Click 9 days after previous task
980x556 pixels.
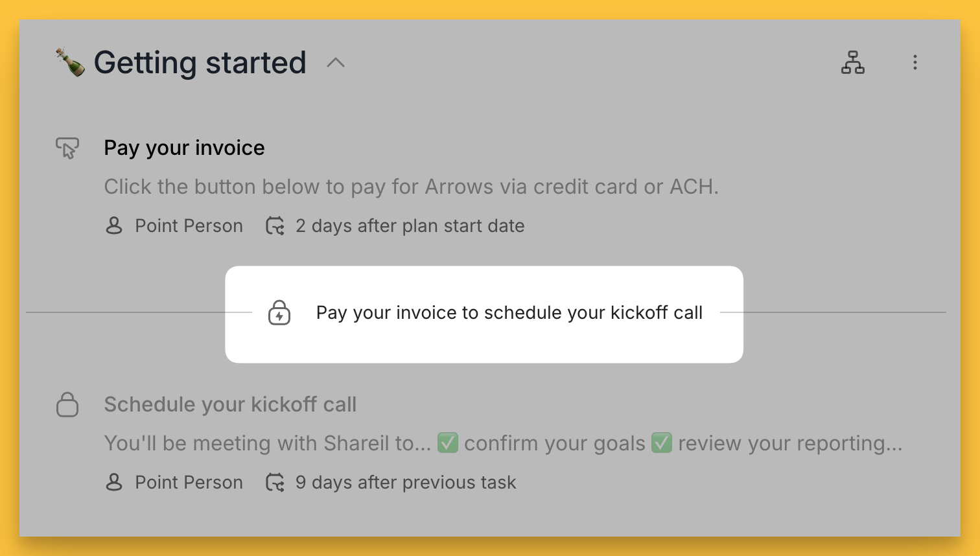point(406,483)
